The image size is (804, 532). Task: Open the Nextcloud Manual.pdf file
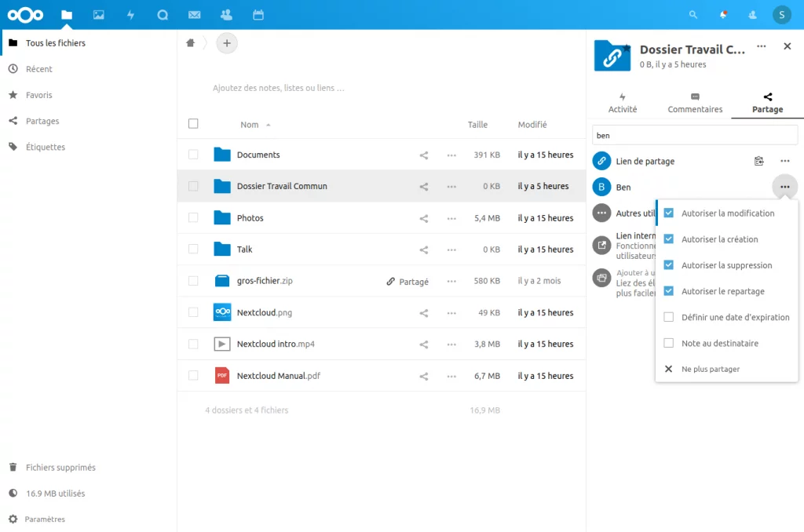[279, 376]
